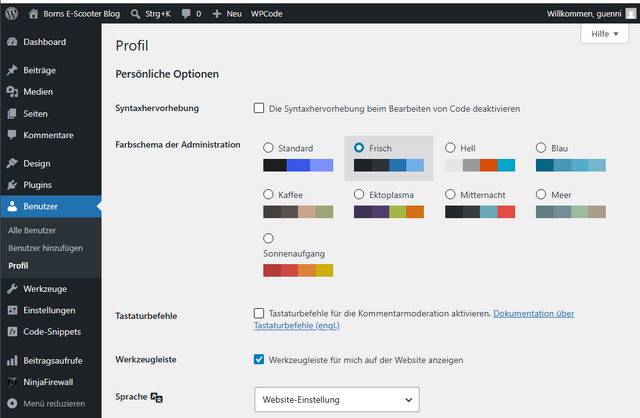Click the Farbschema der Administration label
This screenshot has width=640, height=418.
coord(178,145)
